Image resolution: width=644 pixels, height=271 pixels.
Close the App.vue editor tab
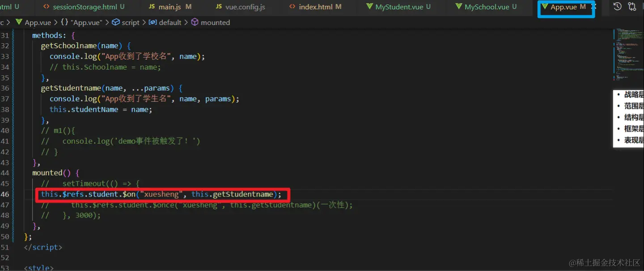594,7
